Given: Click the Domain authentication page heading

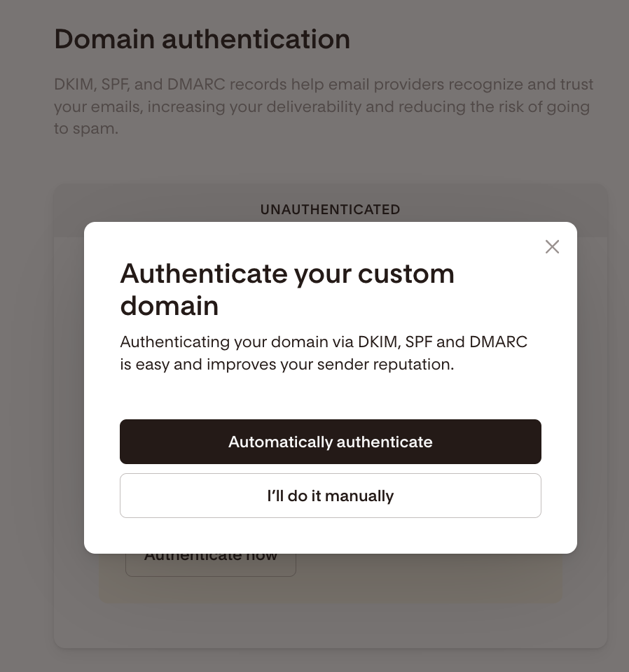Looking at the screenshot, I should 202,39.
